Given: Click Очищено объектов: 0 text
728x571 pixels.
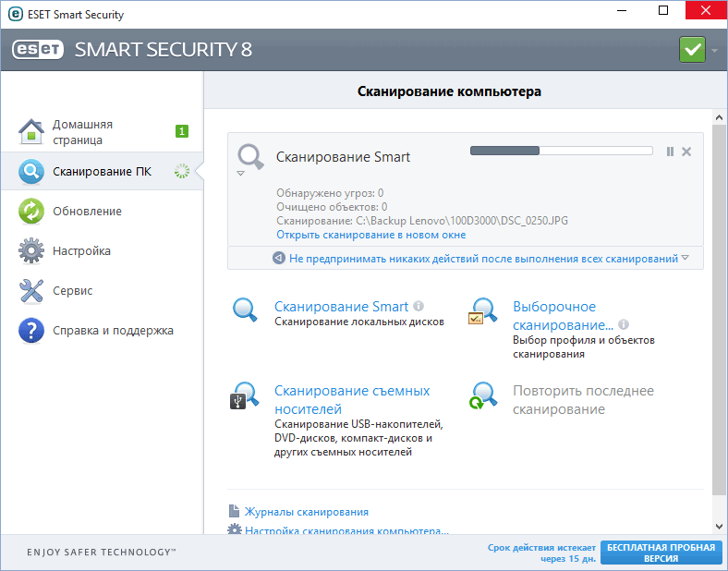Looking at the screenshot, I should 332,207.
